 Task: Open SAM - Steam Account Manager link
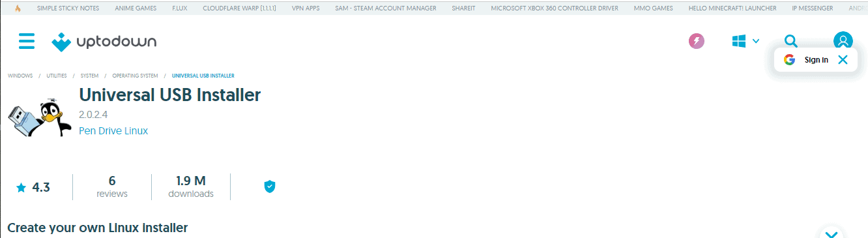(x=386, y=8)
